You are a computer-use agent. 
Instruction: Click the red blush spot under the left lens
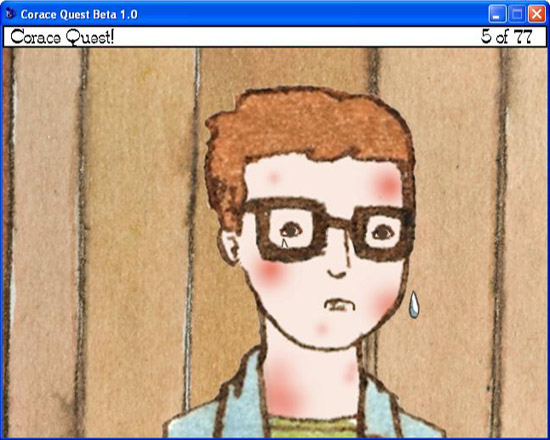click(x=268, y=272)
